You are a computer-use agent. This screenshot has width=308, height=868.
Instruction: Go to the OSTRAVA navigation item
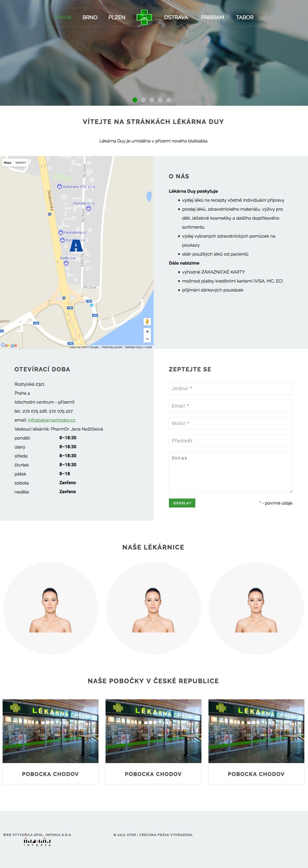[x=176, y=17]
